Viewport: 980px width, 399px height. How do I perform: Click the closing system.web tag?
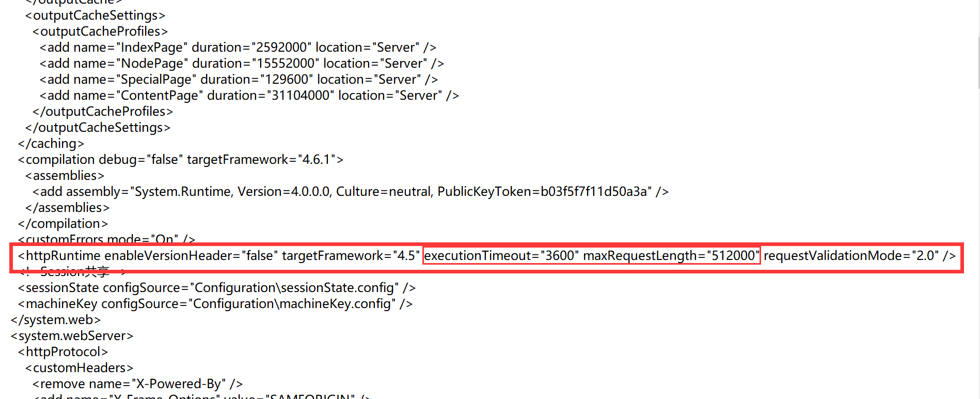pos(56,320)
